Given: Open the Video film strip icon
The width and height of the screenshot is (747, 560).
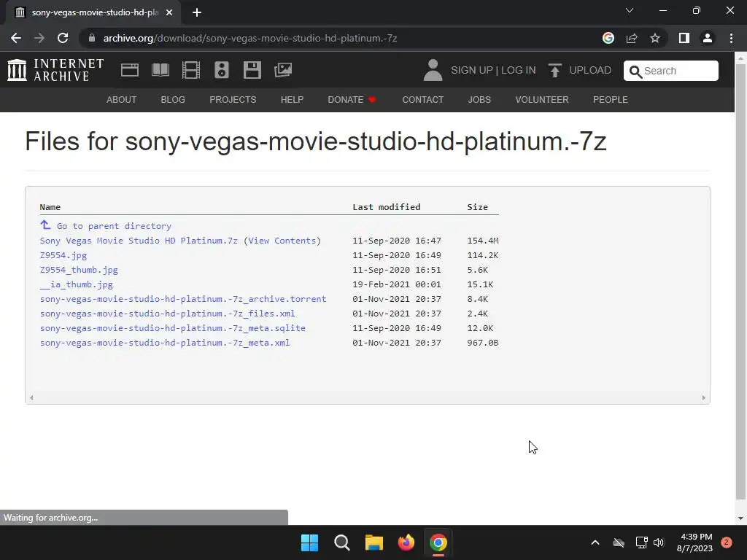Looking at the screenshot, I should [190, 70].
